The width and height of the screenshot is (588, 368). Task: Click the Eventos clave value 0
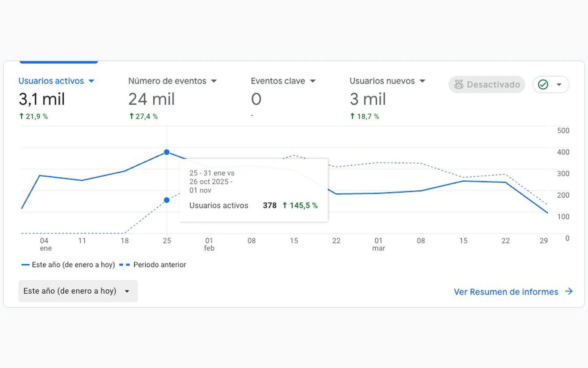click(x=256, y=99)
